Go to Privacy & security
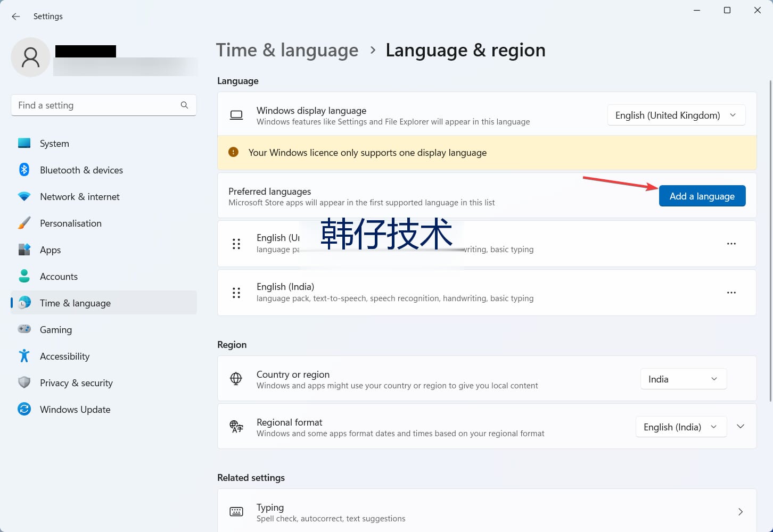This screenshot has height=532, width=773. (x=104, y=383)
